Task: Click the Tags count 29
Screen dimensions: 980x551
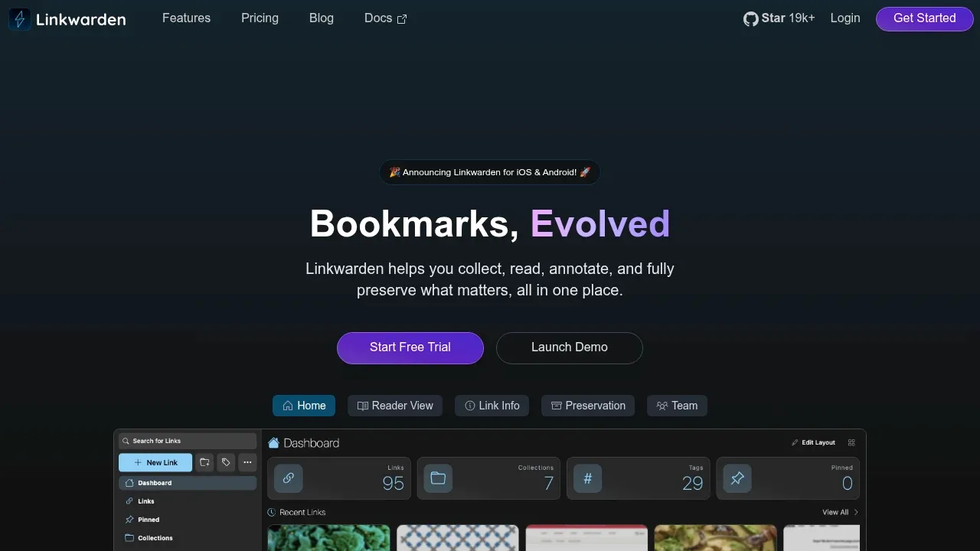Action: tap(692, 484)
